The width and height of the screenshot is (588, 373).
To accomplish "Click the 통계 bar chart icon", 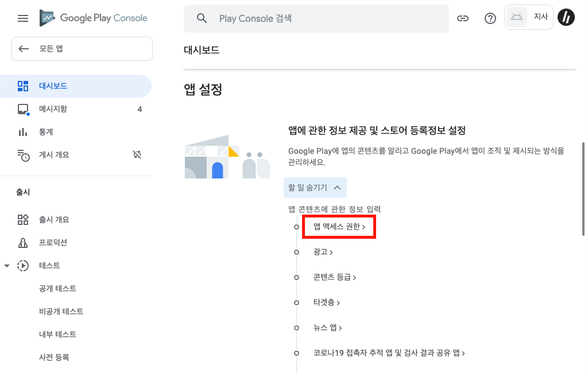I will point(23,132).
